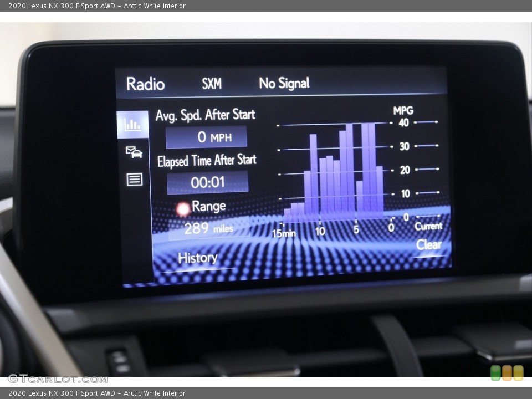Select the 0 MPH average speed value
Viewport: 532px width, 399px height.
tap(206, 137)
